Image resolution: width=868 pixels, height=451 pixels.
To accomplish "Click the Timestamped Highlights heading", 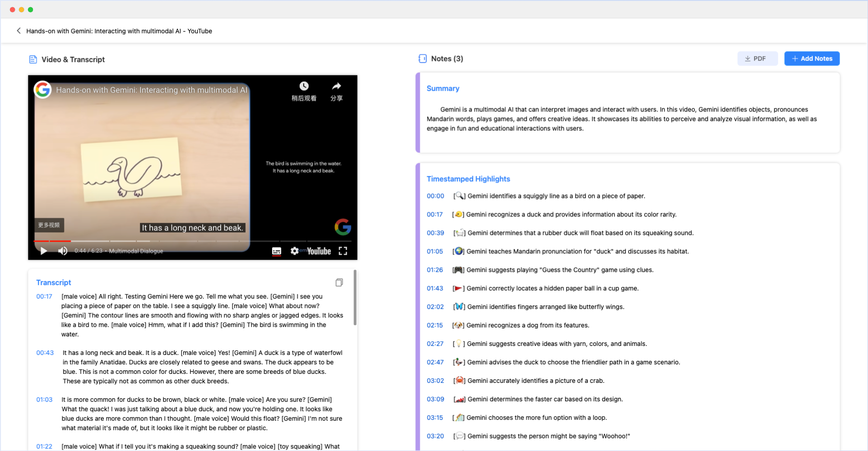I will tap(468, 179).
